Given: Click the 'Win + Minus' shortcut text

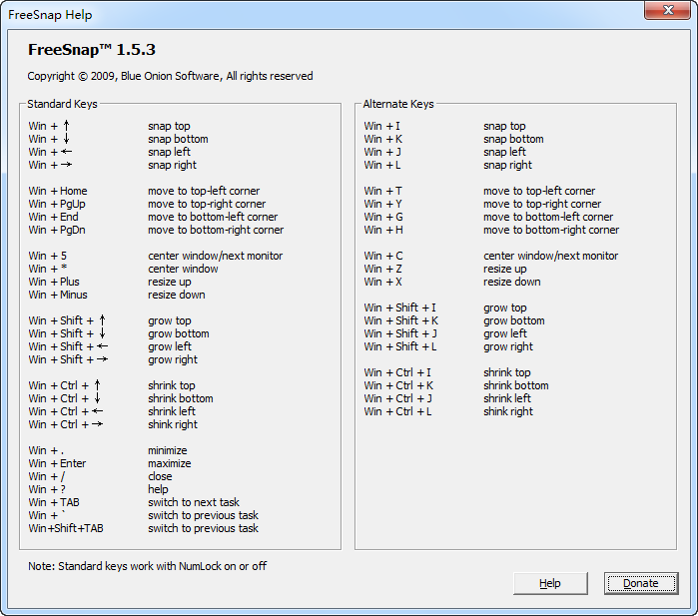Looking at the screenshot, I should click(x=58, y=295).
